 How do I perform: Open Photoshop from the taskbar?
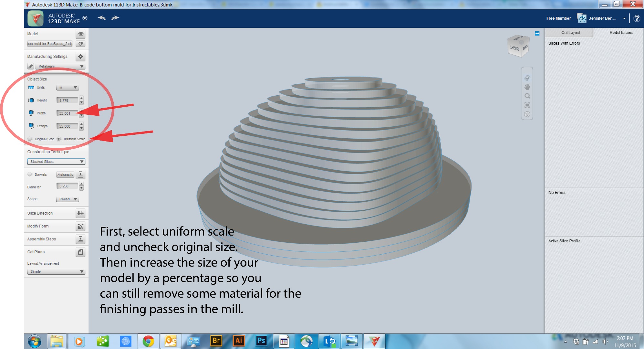261,341
